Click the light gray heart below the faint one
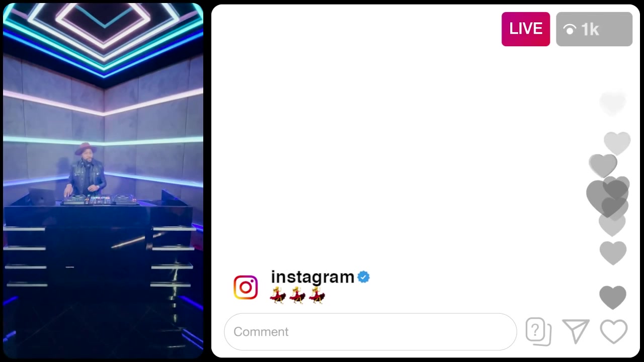Image resolution: width=644 pixels, height=362 pixels. pyautogui.click(x=617, y=143)
